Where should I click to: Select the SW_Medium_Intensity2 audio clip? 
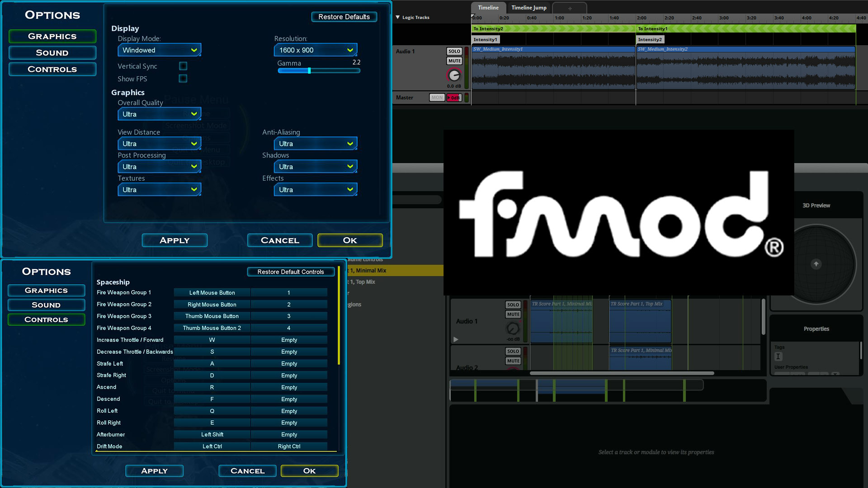(x=746, y=67)
